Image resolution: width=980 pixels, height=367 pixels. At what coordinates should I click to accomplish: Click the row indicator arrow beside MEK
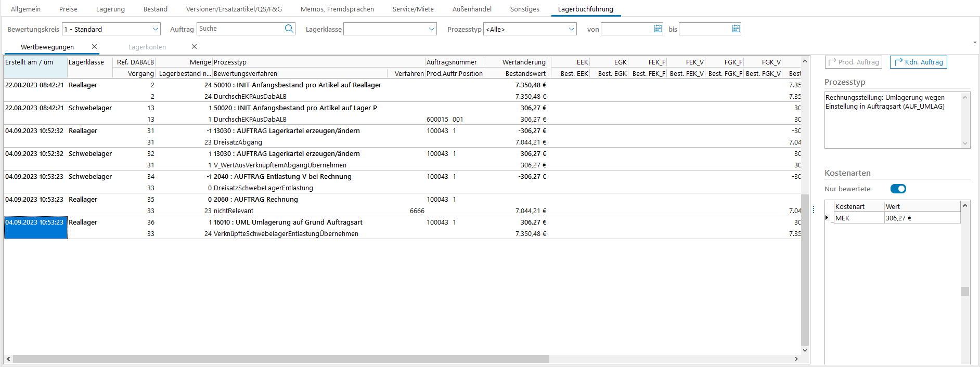point(828,218)
